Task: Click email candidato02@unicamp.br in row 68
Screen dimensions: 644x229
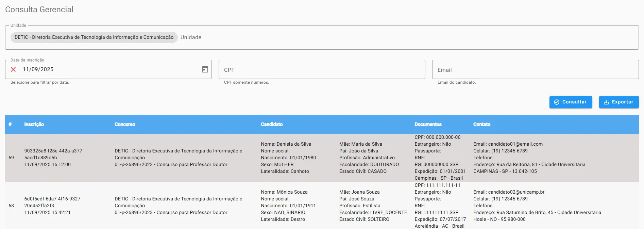Action: [516, 192]
